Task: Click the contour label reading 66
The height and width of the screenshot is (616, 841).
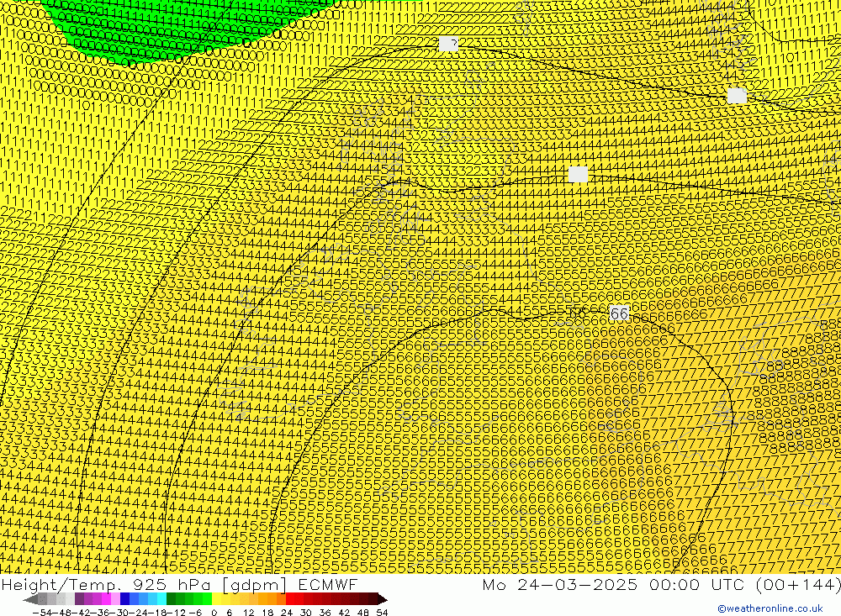Action: pos(619,313)
